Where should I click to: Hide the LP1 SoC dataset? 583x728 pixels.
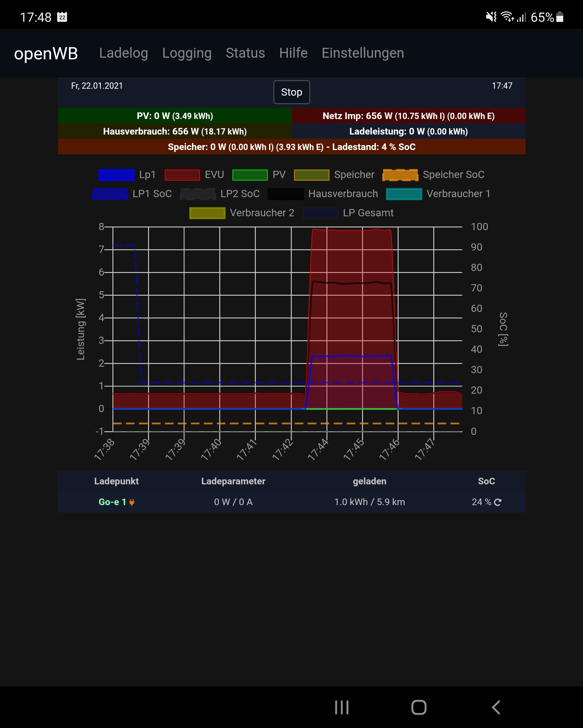click(110, 194)
